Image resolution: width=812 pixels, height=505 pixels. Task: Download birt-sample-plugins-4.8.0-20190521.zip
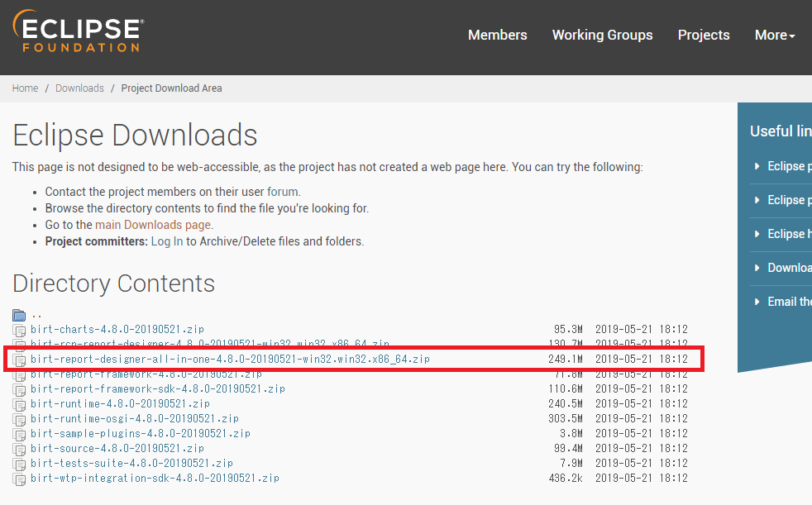[x=141, y=433]
